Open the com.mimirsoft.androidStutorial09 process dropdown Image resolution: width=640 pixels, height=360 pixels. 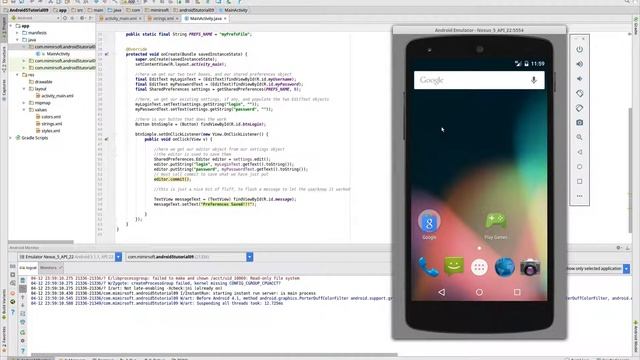pyautogui.click(x=249, y=257)
